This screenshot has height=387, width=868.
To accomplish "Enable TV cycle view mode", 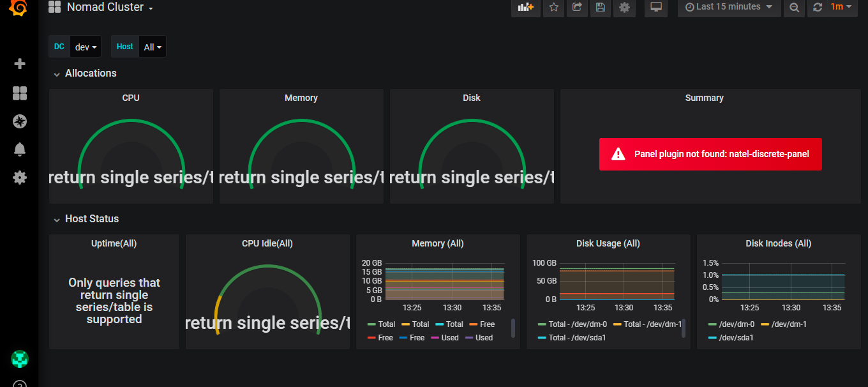I will pos(655,8).
